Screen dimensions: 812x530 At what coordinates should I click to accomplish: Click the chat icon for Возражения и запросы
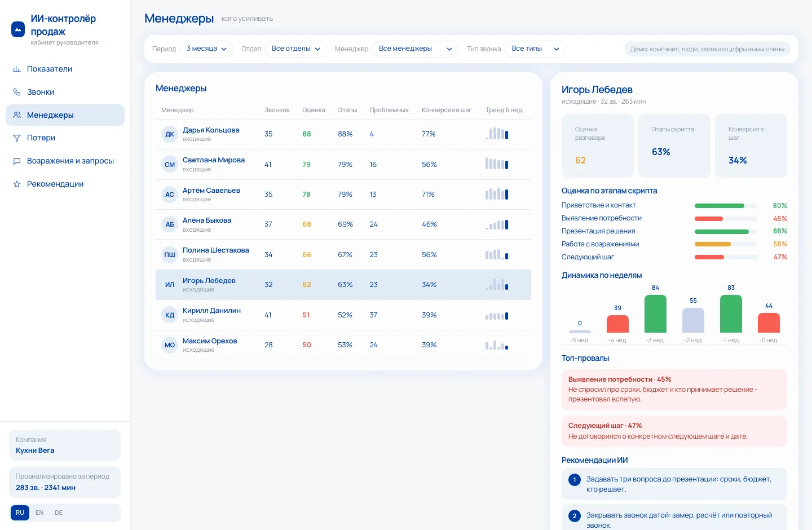click(x=17, y=161)
